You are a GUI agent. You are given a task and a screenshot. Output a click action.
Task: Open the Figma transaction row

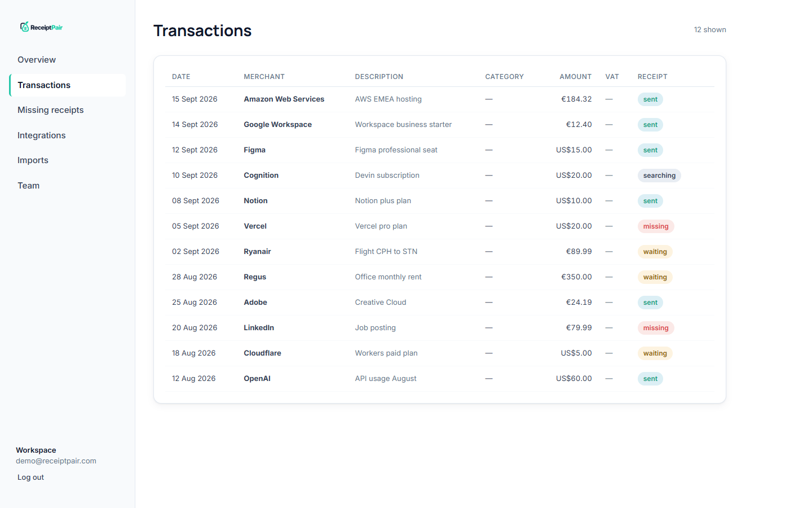click(440, 150)
